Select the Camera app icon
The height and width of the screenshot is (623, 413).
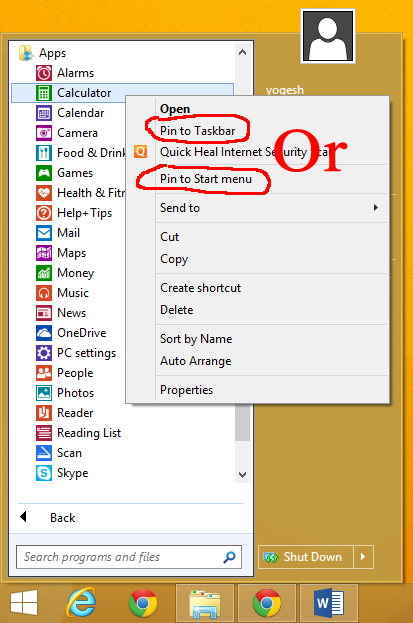(44, 133)
